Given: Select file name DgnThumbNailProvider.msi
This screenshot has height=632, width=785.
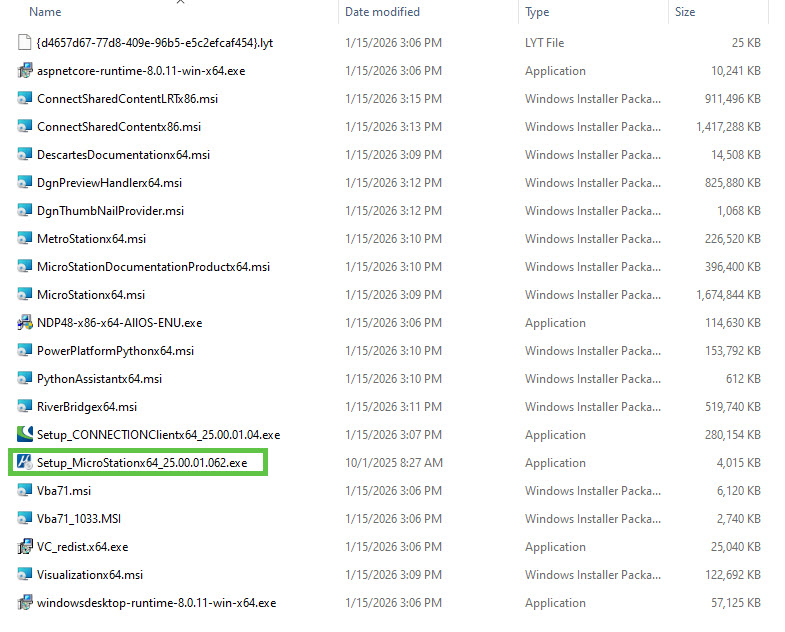Looking at the screenshot, I should click(x=111, y=211).
